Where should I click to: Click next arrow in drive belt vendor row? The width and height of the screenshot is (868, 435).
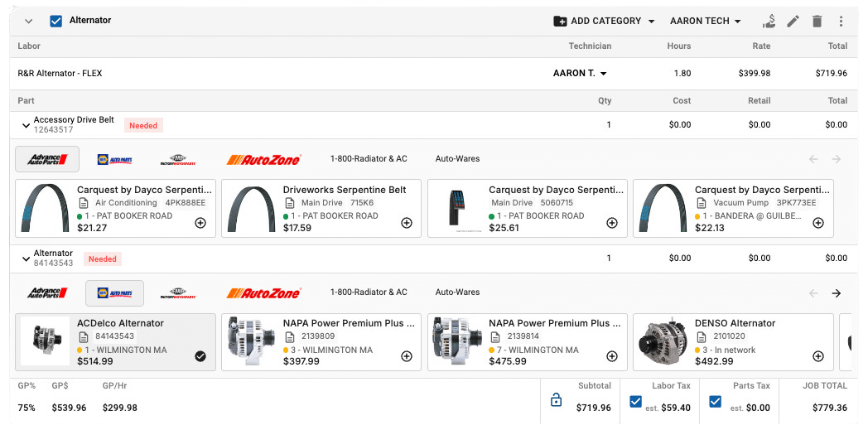tap(836, 159)
